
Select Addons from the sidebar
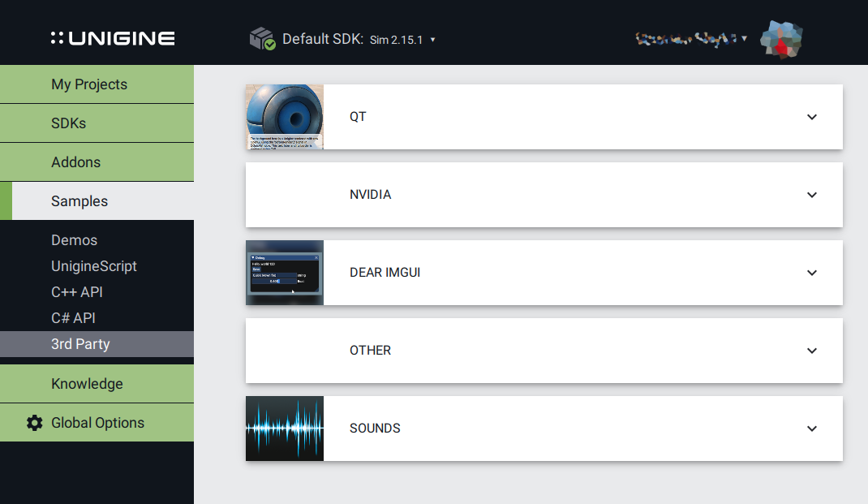(75, 162)
